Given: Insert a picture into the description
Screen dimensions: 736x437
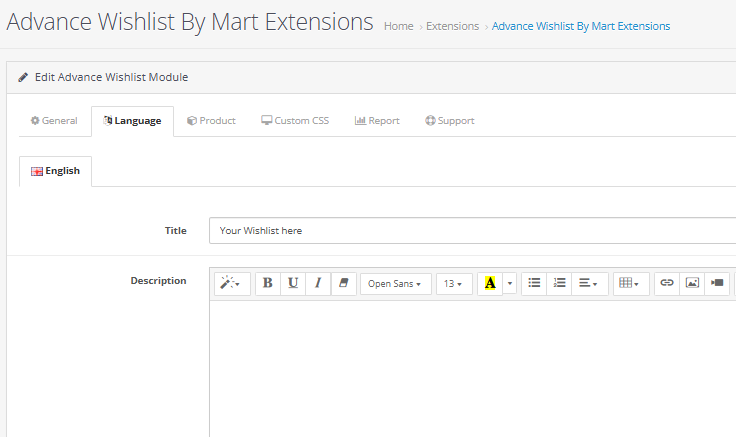Looking at the screenshot, I should click(x=692, y=283).
